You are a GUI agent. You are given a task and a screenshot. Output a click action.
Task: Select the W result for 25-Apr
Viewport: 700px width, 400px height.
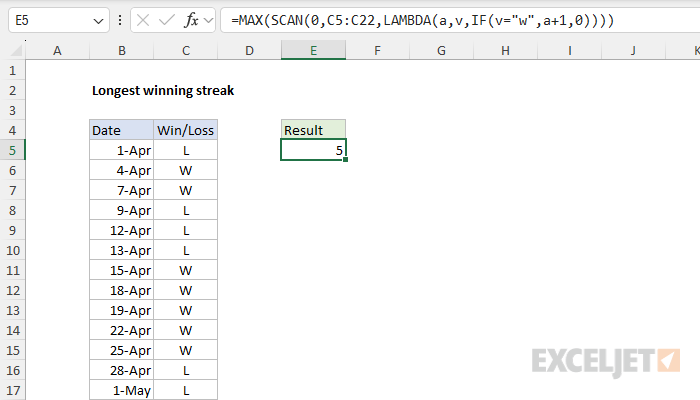click(x=186, y=350)
